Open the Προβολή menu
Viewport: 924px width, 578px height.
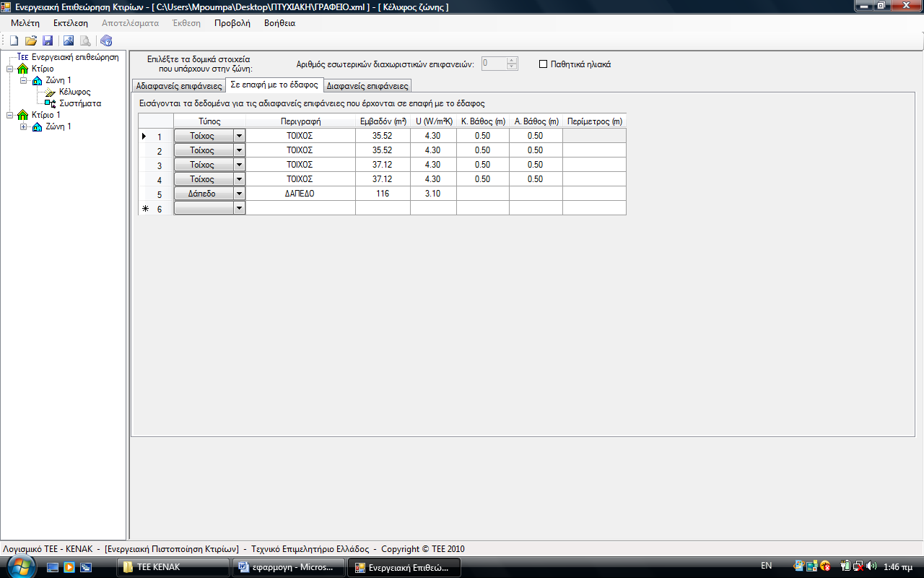232,22
